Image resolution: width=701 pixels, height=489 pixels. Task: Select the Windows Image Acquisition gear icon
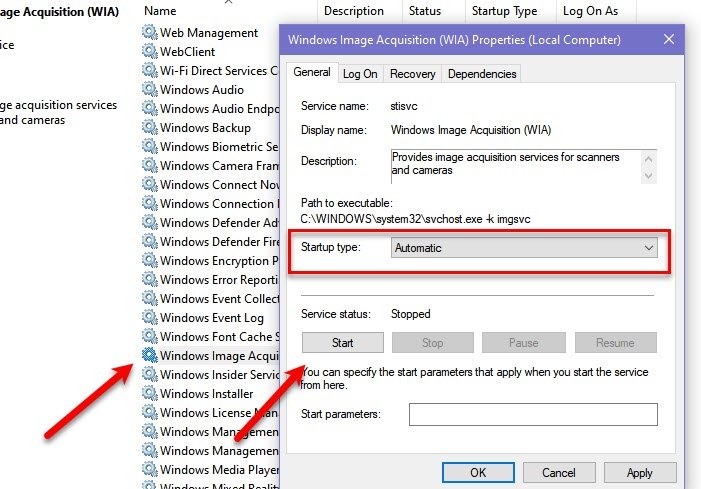(x=150, y=356)
